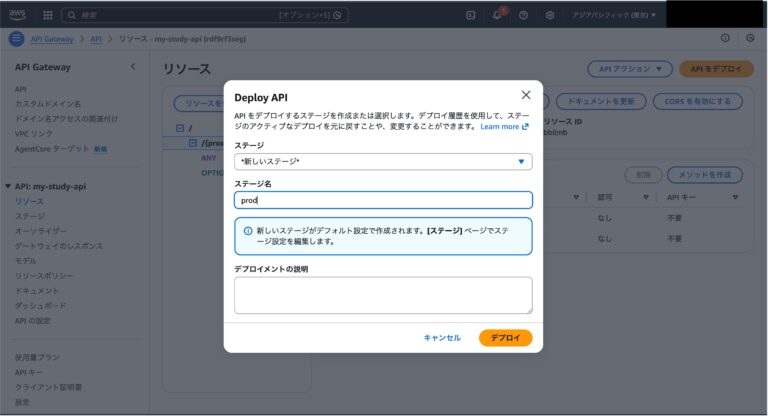This screenshot has height=416, width=768.
Task: Click the AWS logo in the header
Action: pyautogui.click(x=19, y=15)
